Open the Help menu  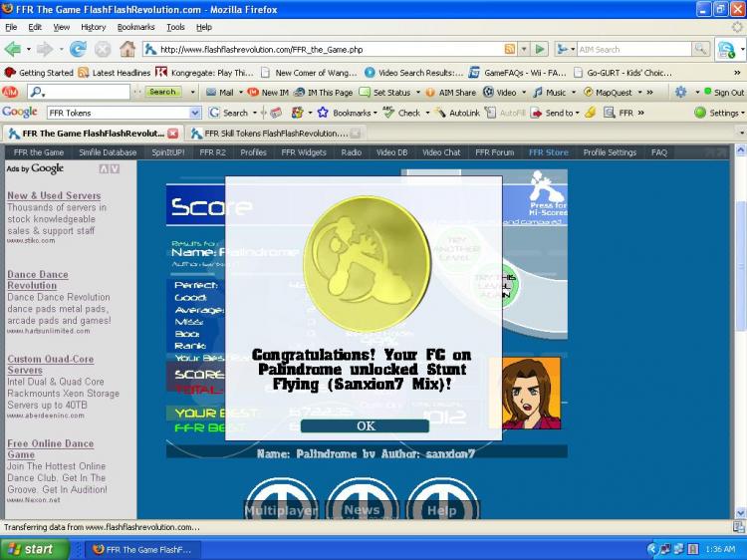click(x=204, y=27)
